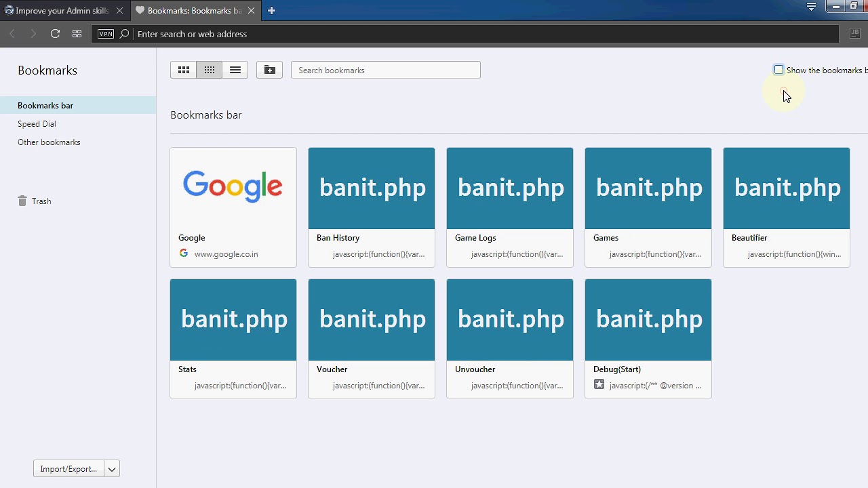This screenshot has height=488, width=868.
Task: Open the Stats bookmark thumbnail
Action: (x=233, y=320)
